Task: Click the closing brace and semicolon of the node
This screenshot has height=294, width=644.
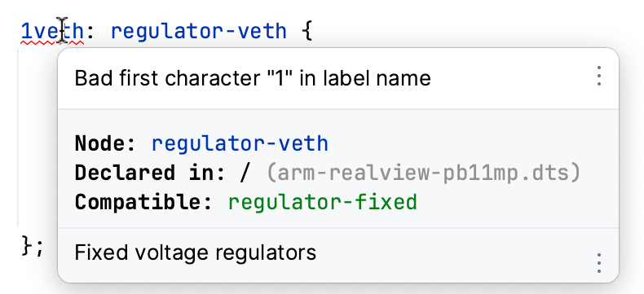Action: click(x=32, y=248)
